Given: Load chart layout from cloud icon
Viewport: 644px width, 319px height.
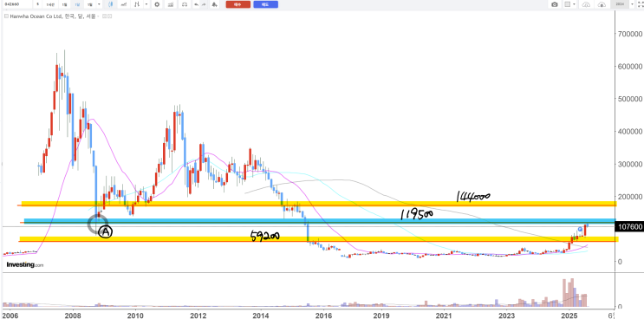Looking at the screenshot, I should pyautogui.click(x=586, y=4).
